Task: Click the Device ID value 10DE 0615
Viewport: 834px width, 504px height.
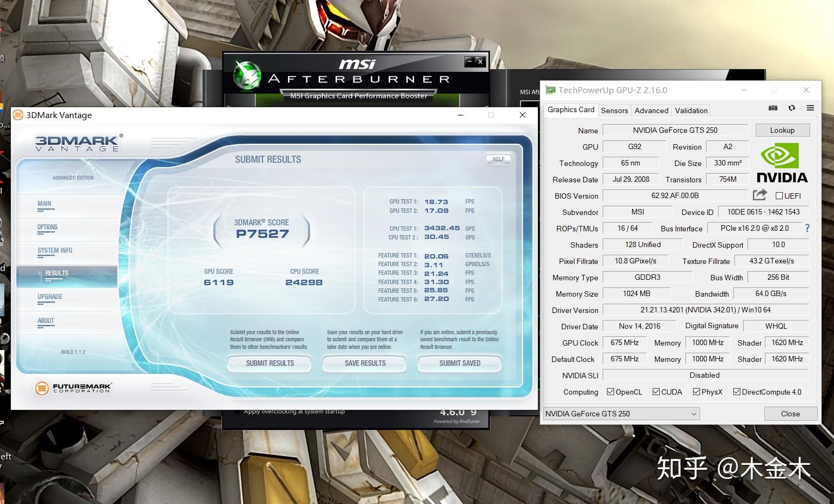Action: click(x=764, y=212)
